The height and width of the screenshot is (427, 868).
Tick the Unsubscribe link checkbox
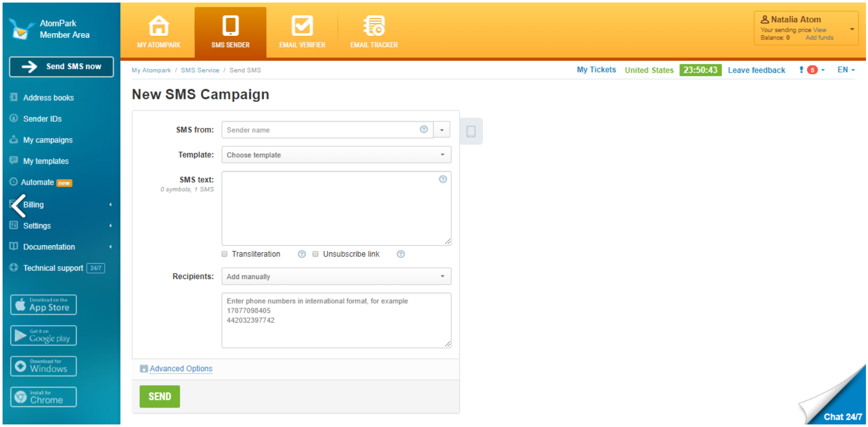[x=316, y=254]
